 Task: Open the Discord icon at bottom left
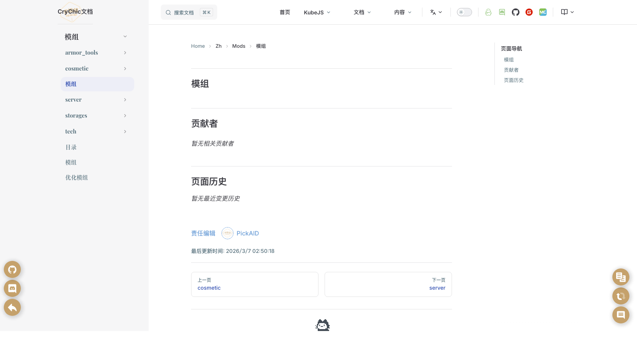pyautogui.click(x=12, y=288)
